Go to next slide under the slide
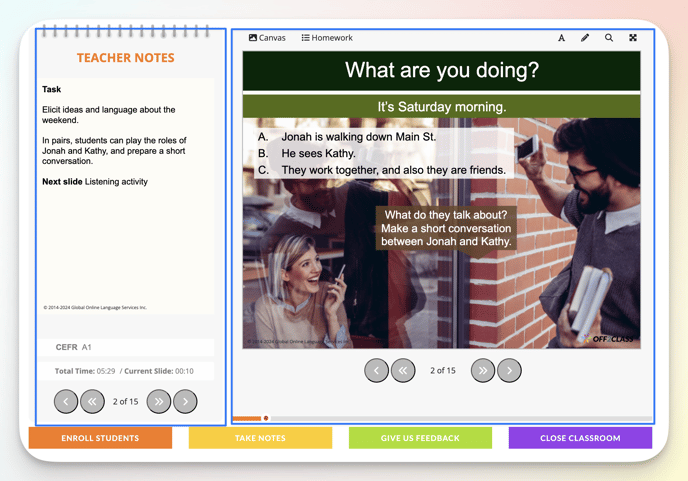Image resolution: width=688 pixels, height=481 pixels. click(509, 370)
